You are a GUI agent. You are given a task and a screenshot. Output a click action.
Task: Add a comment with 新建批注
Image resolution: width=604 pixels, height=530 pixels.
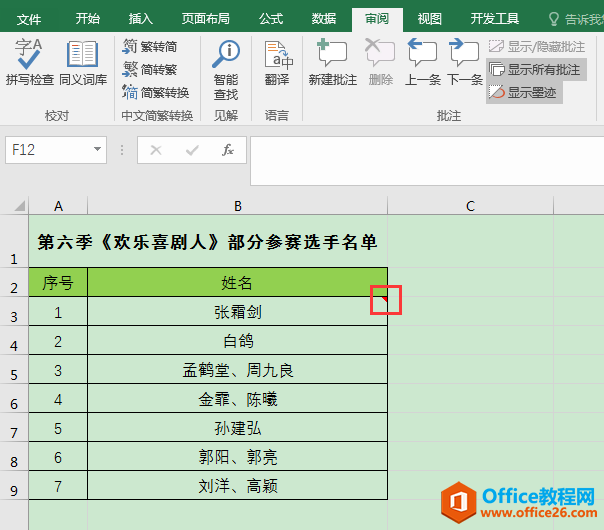point(333,62)
